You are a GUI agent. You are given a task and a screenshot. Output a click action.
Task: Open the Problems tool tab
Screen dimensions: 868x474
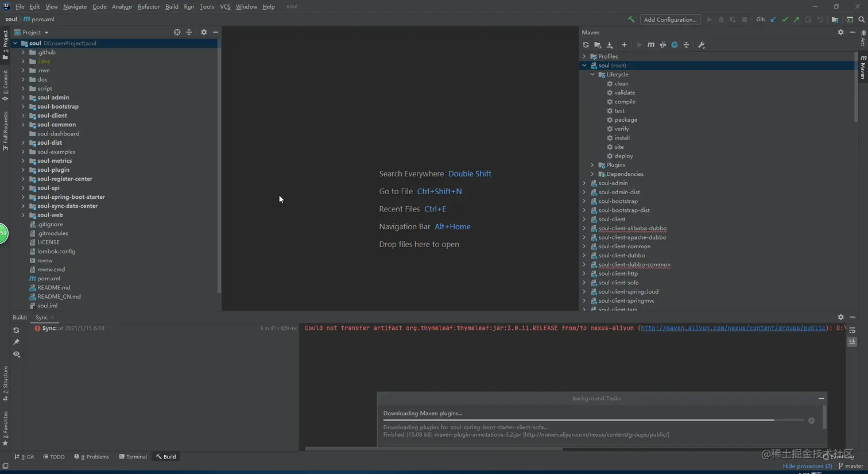point(91,457)
